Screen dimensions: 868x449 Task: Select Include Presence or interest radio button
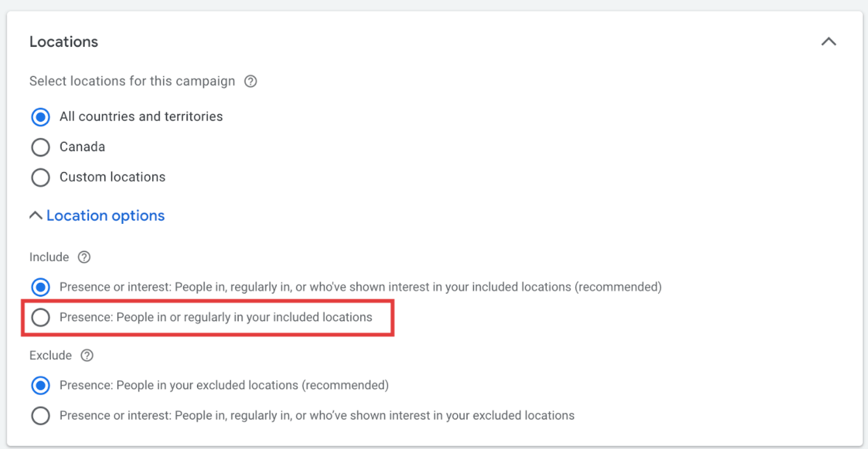(40, 287)
